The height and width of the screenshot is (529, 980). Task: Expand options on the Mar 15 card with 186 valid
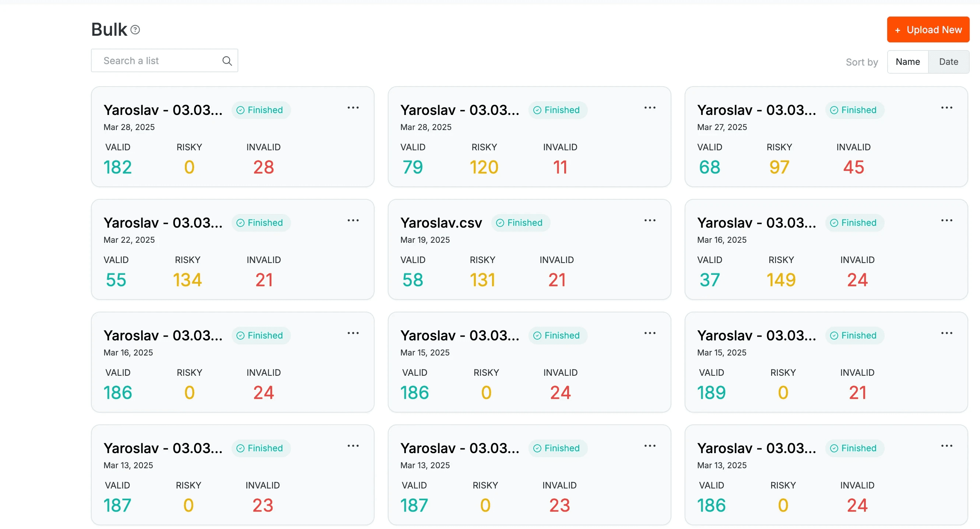[x=650, y=333]
